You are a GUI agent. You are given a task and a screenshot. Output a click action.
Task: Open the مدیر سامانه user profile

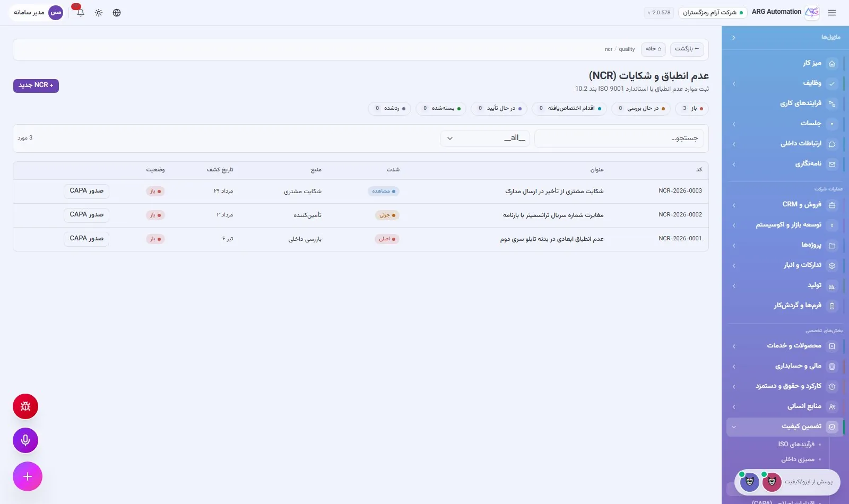pyautogui.click(x=36, y=13)
